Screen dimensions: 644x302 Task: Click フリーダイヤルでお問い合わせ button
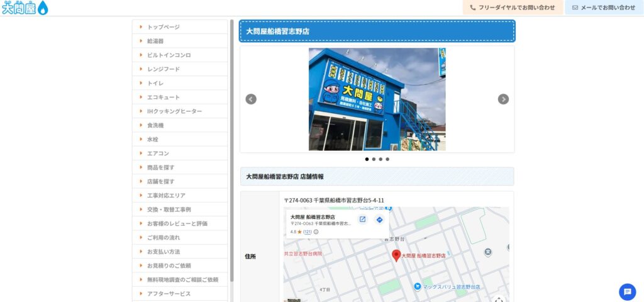tap(512, 8)
